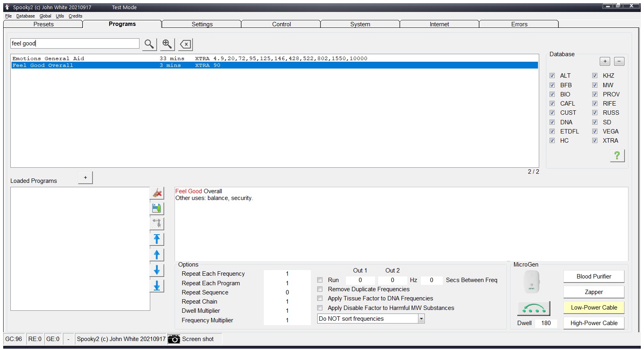Click the grayed transfer programs icon
Screen dimensions: 644x349
tap(157, 224)
